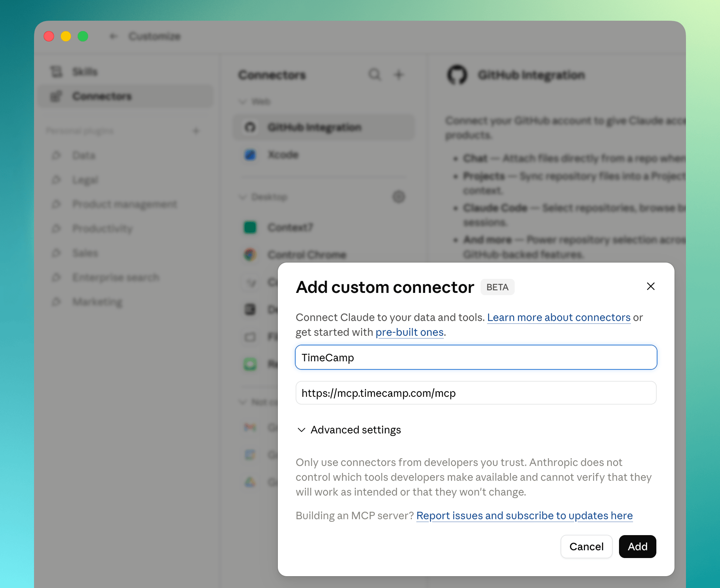720x588 pixels.
Task: Collapse the Desktop connectors section
Action: click(x=243, y=197)
